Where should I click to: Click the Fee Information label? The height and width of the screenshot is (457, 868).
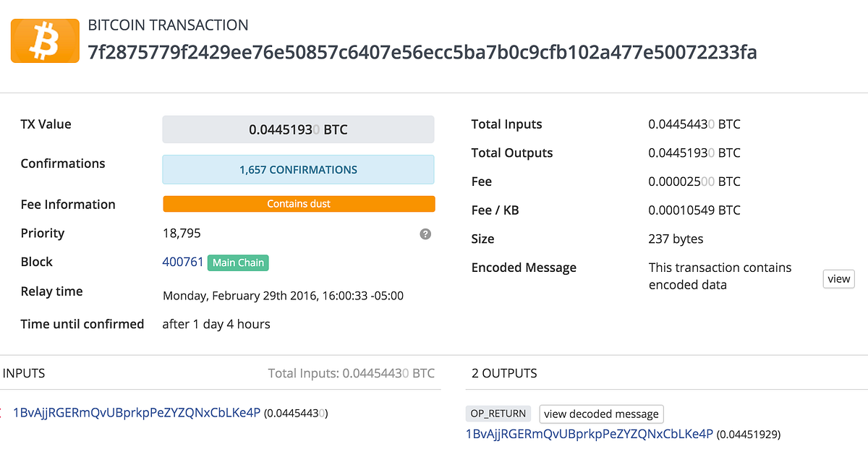coord(68,205)
